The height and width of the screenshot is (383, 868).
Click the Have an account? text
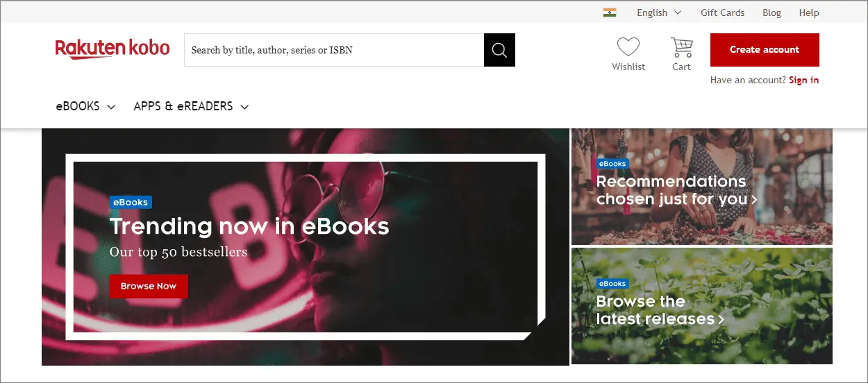click(748, 80)
